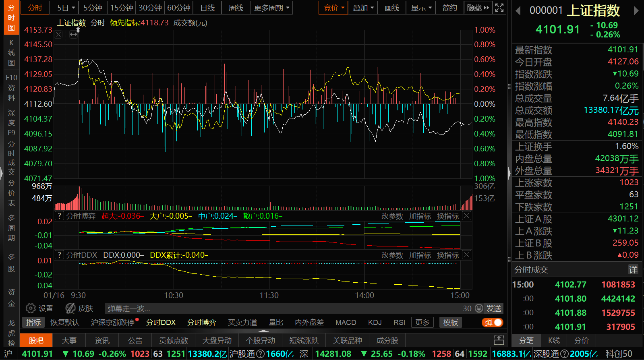Open the 竞价 dropdown
Screen dimensions: 644x360
334,8
